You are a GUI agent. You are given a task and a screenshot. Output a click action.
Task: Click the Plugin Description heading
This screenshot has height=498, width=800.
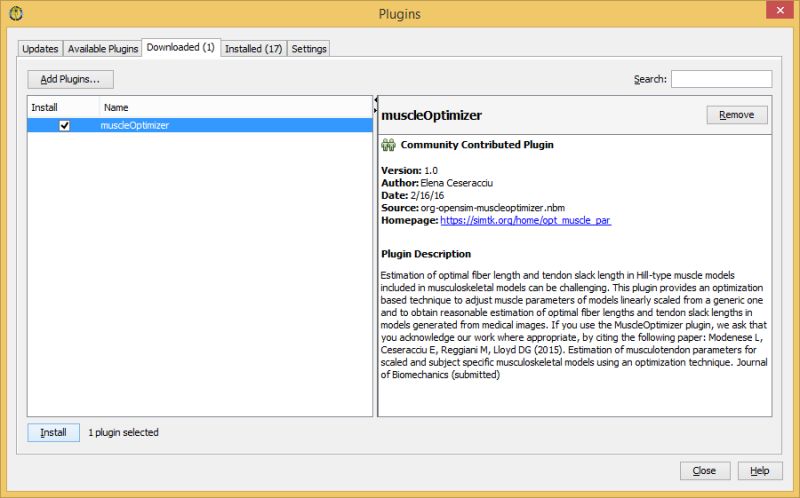pyautogui.click(x=426, y=254)
